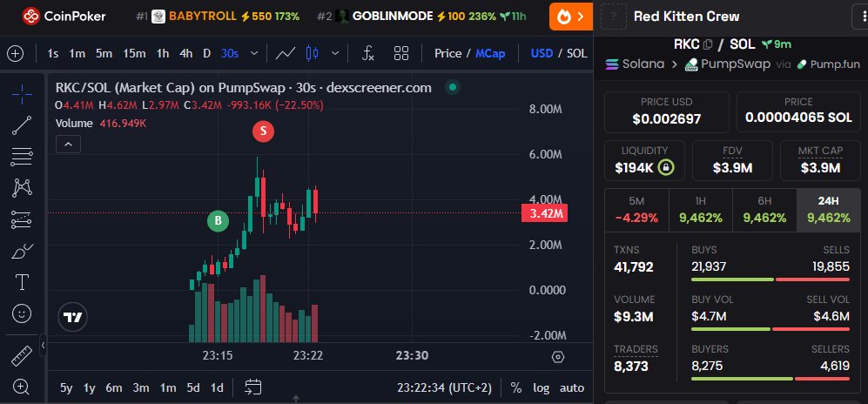Screen dimensions: 868x404
Task: Show 5M stats tab
Action: [636, 210]
